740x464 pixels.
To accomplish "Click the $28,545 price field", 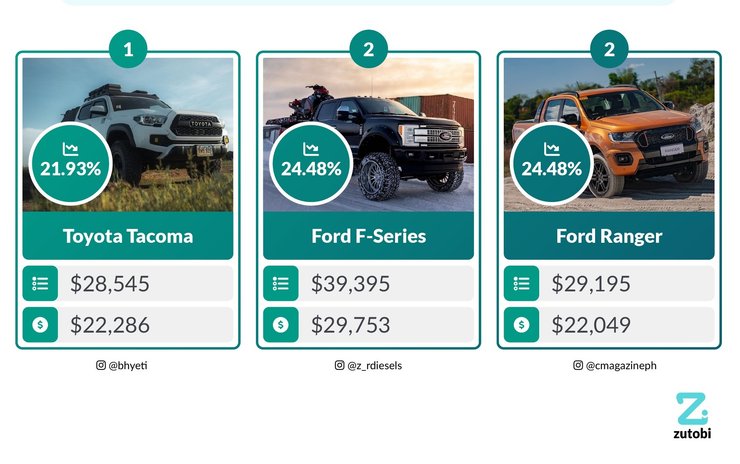I will coord(150,284).
